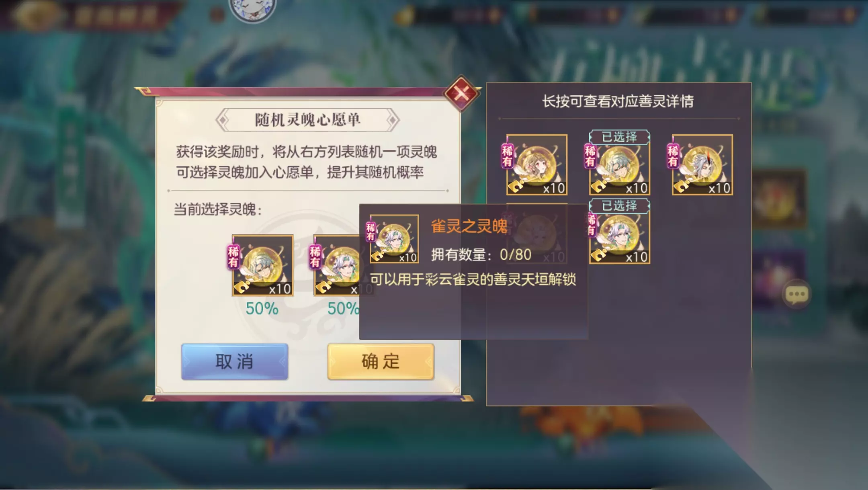Image resolution: width=868 pixels, height=490 pixels.
Task: Click the 雀灵之灵魄 item name text
Action: [469, 226]
